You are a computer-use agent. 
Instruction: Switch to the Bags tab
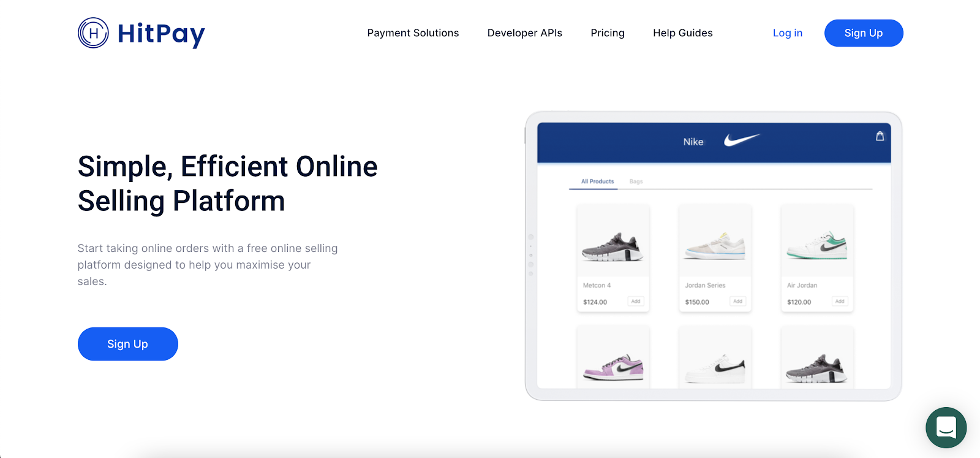point(636,181)
